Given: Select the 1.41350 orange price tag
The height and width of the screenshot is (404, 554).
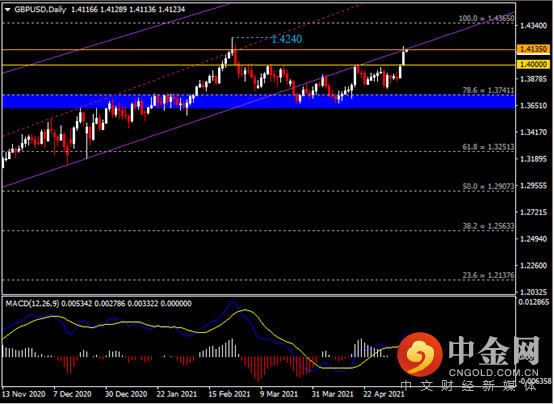Looking at the screenshot, I should [x=533, y=49].
